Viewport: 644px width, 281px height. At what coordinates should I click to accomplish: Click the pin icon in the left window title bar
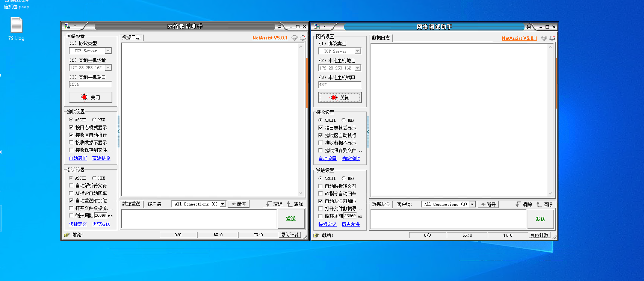click(279, 27)
